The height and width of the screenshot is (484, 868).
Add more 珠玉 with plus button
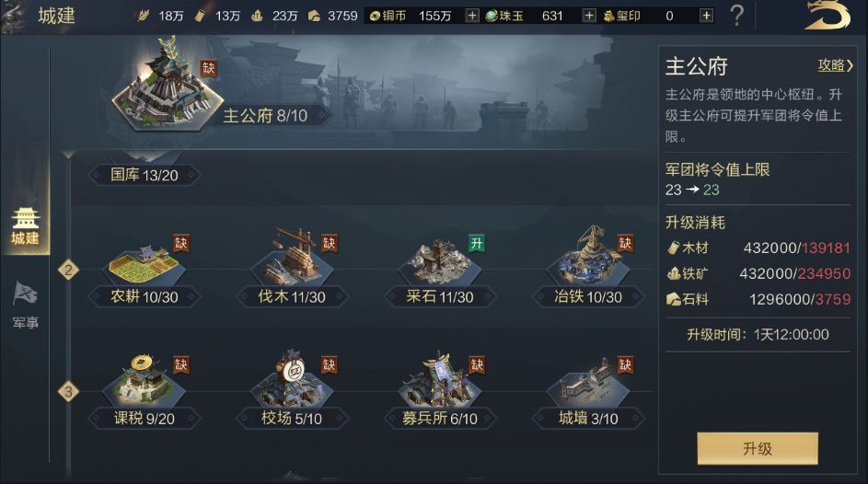[585, 16]
